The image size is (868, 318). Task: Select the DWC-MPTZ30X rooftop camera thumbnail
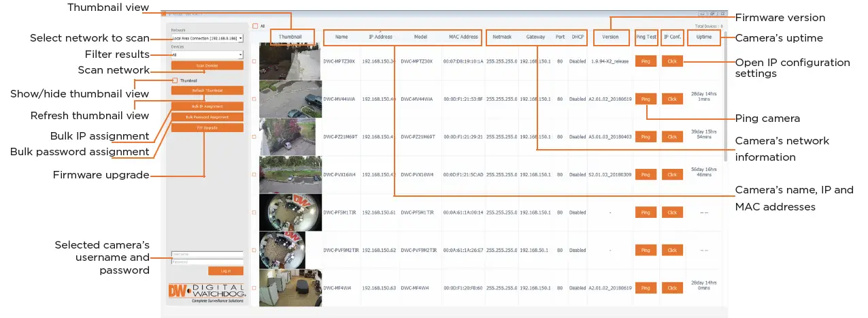pyautogui.click(x=290, y=61)
